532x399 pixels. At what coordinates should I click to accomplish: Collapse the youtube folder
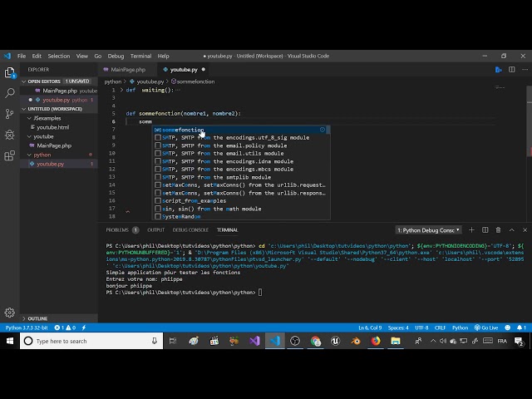(x=30, y=136)
